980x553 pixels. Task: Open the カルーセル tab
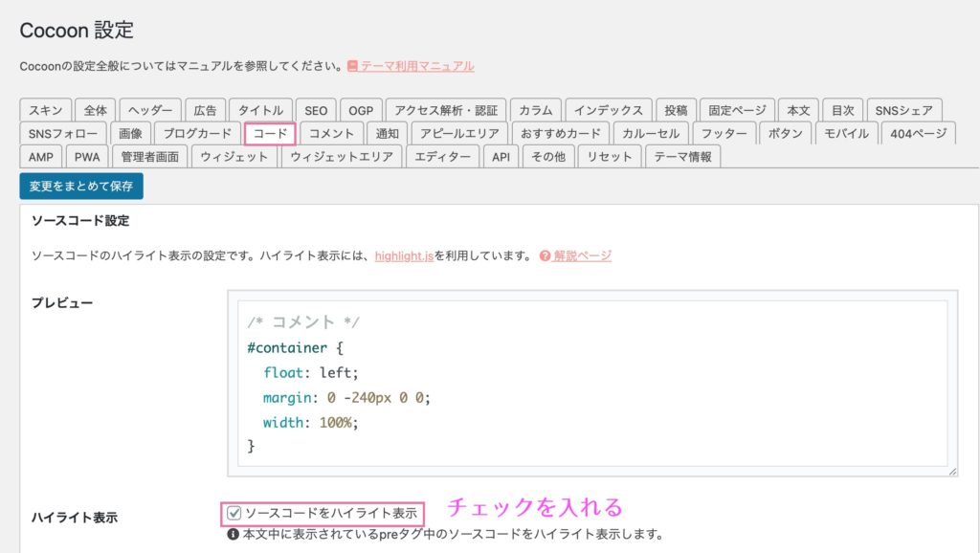651,133
